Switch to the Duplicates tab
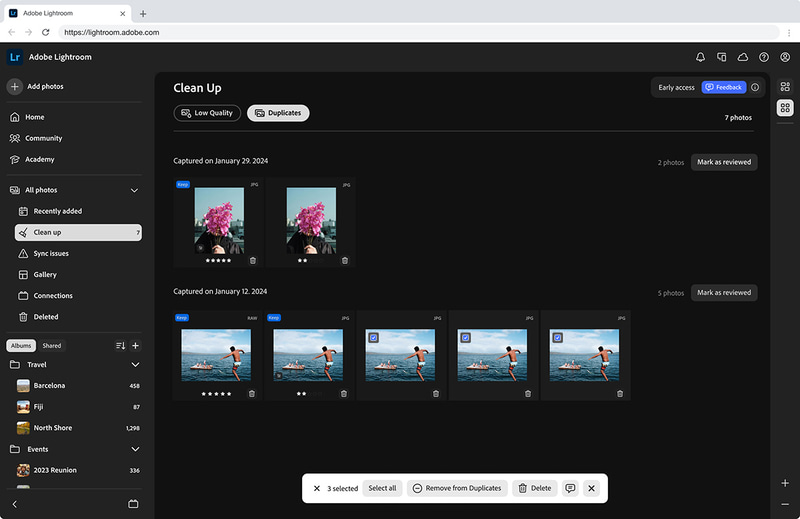 (278, 113)
